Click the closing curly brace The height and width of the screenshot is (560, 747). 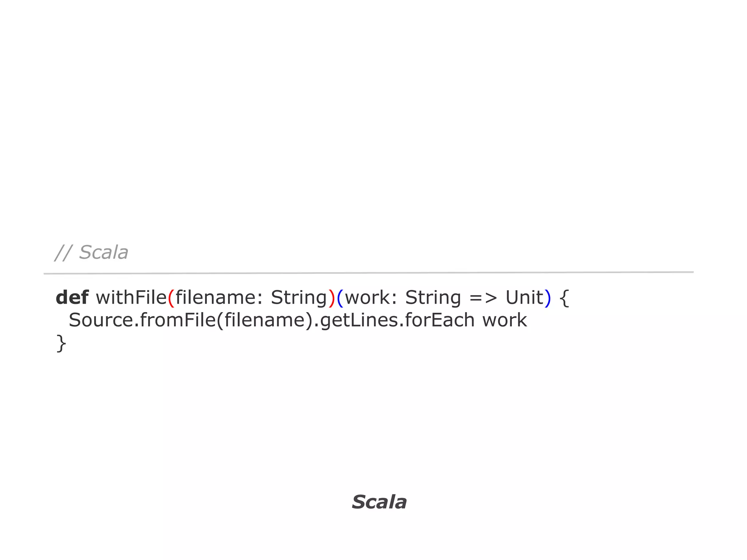(61, 343)
